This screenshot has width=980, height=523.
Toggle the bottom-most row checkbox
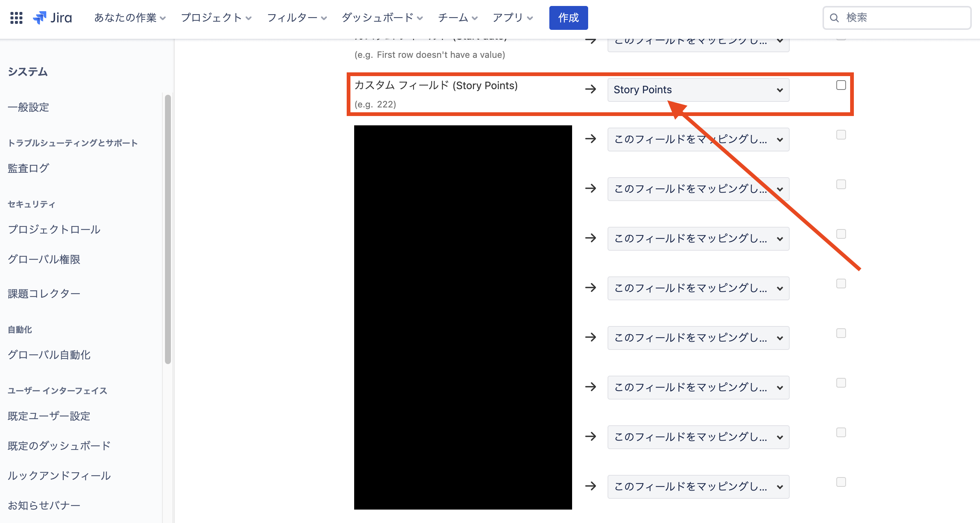[x=841, y=482]
